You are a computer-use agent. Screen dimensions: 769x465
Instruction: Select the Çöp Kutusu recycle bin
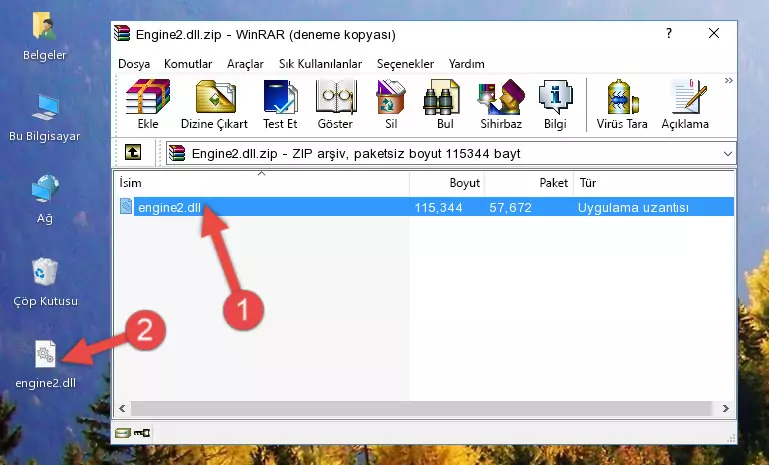point(45,282)
